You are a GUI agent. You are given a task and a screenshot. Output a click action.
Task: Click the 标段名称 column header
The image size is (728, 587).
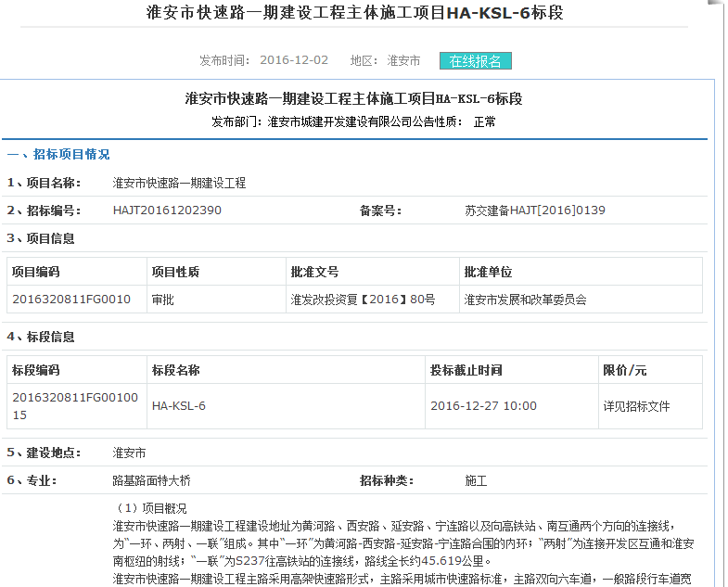(x=176, y=371)
